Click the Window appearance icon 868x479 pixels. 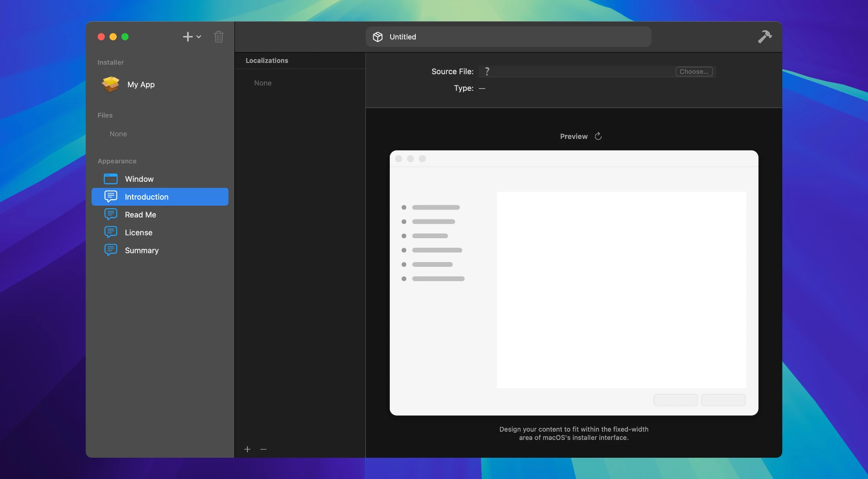[111, 179]
